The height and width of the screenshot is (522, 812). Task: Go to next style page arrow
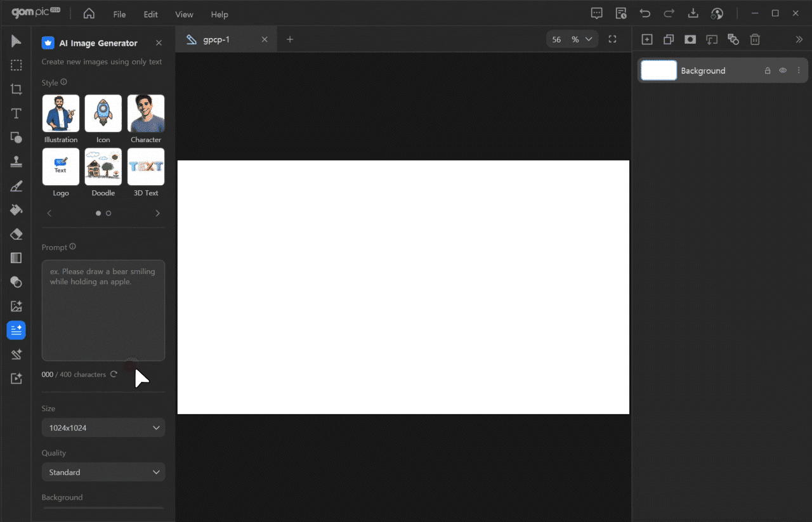(x=157, y=213)
